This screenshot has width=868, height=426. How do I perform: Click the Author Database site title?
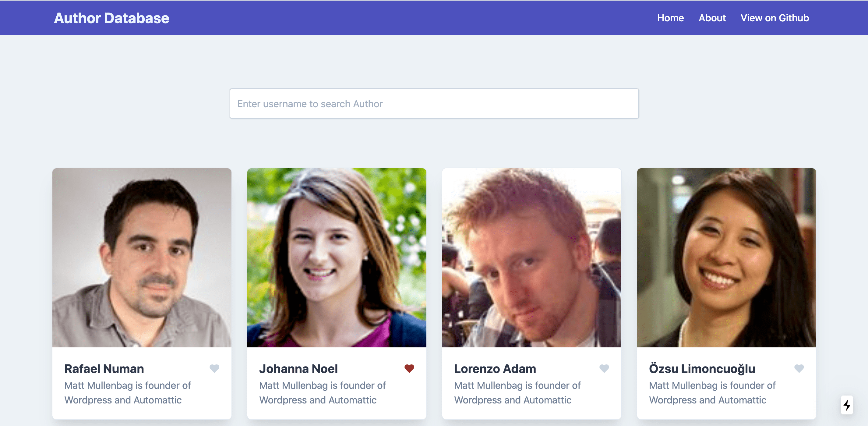click(x=111, y=18)
